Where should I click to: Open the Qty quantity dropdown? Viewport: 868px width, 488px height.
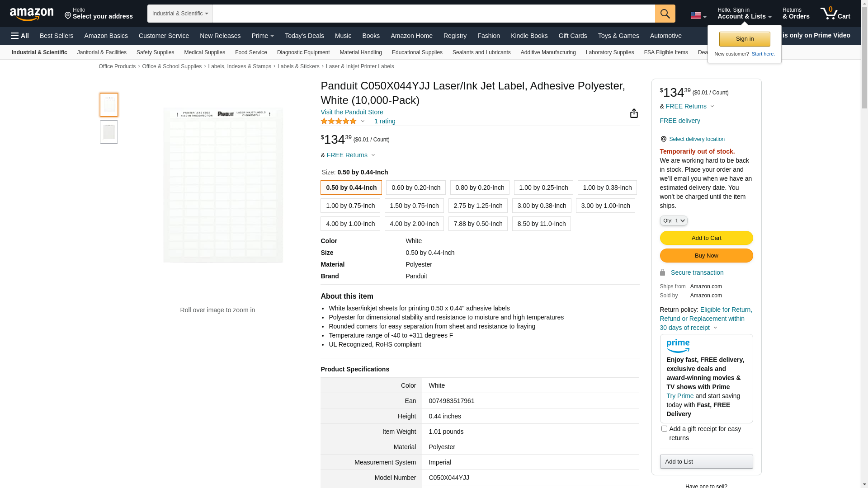[674, 221]
